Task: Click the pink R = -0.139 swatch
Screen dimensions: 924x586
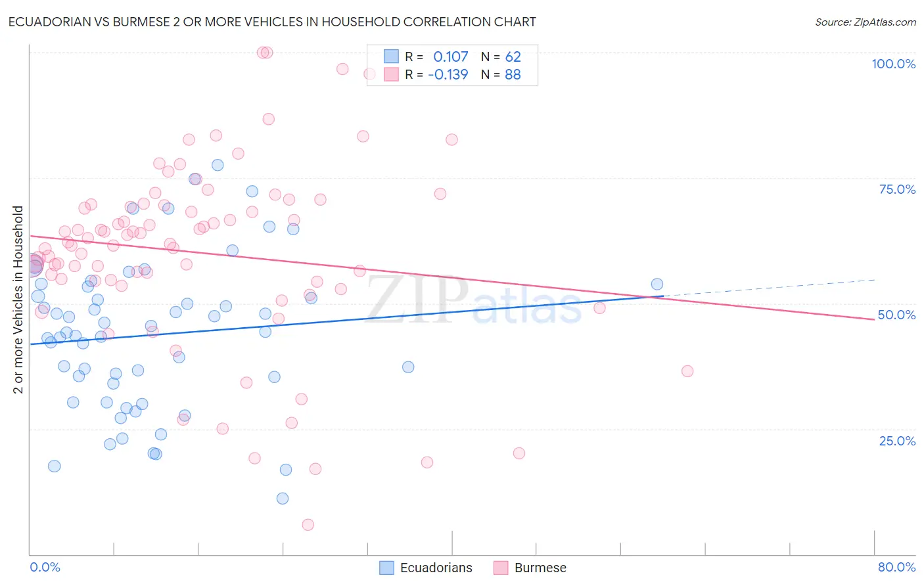Action: click(391, 74)
